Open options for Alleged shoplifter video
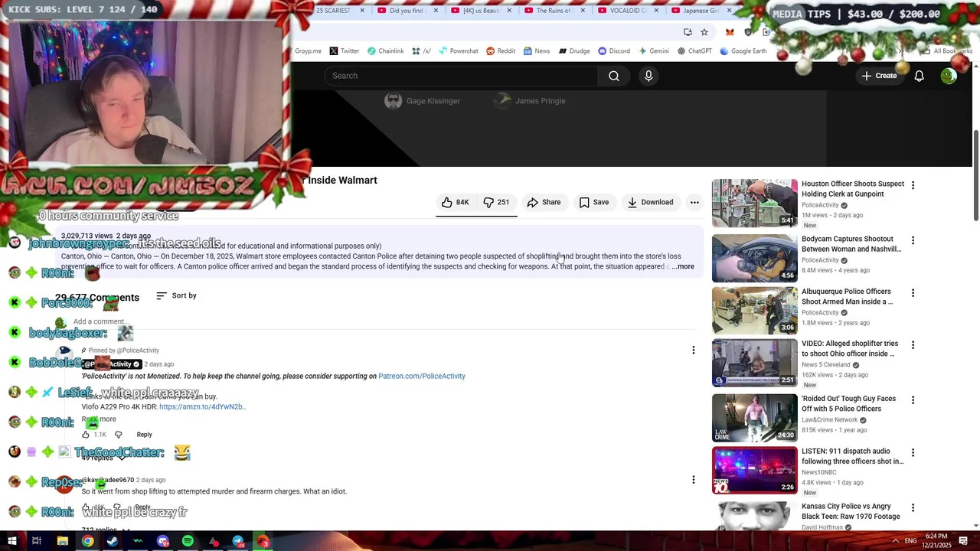 (x=913, y=345)
